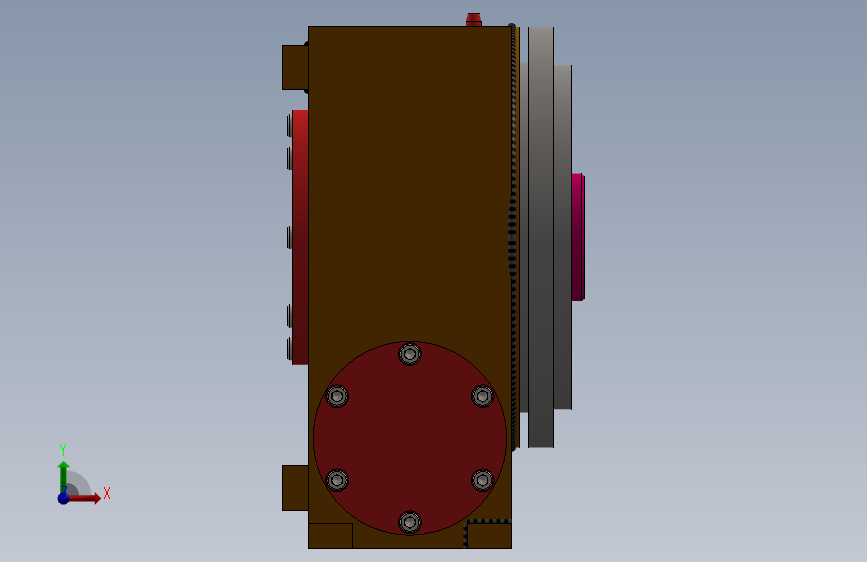The height and width of the screenshot is (562, 867).
Task: Select the magenta hub on the right side
Action: [578, 237]
